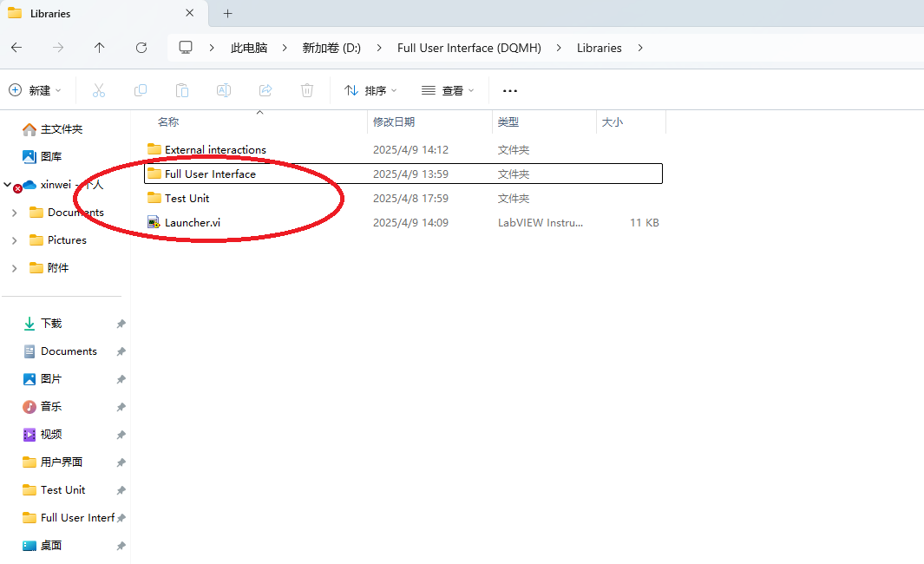Screen dimensions: 924x564
Task: Select the Launcher.vi file
Action: coord(192,223)
